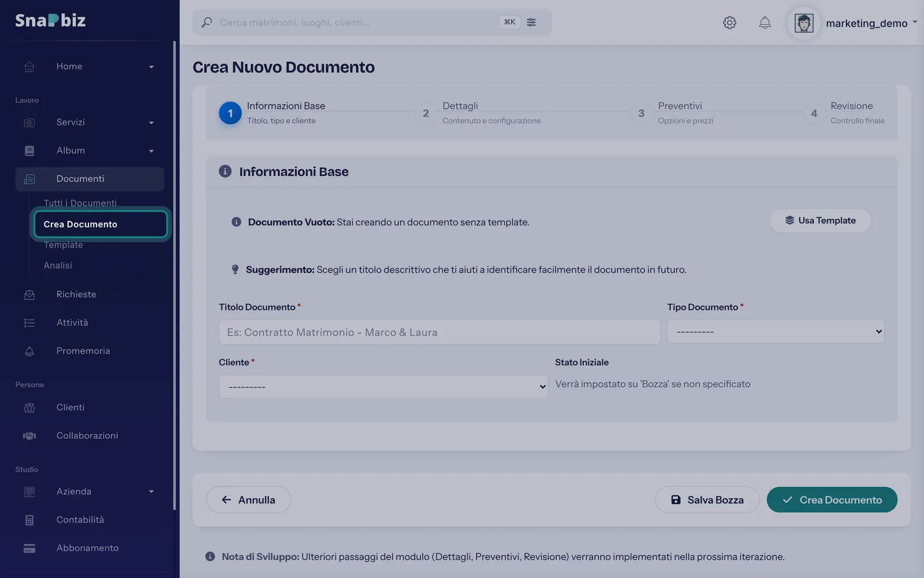The image size is (924, 578).
Task: Click the Richieste envelope icon
Action: pos(29,295)
